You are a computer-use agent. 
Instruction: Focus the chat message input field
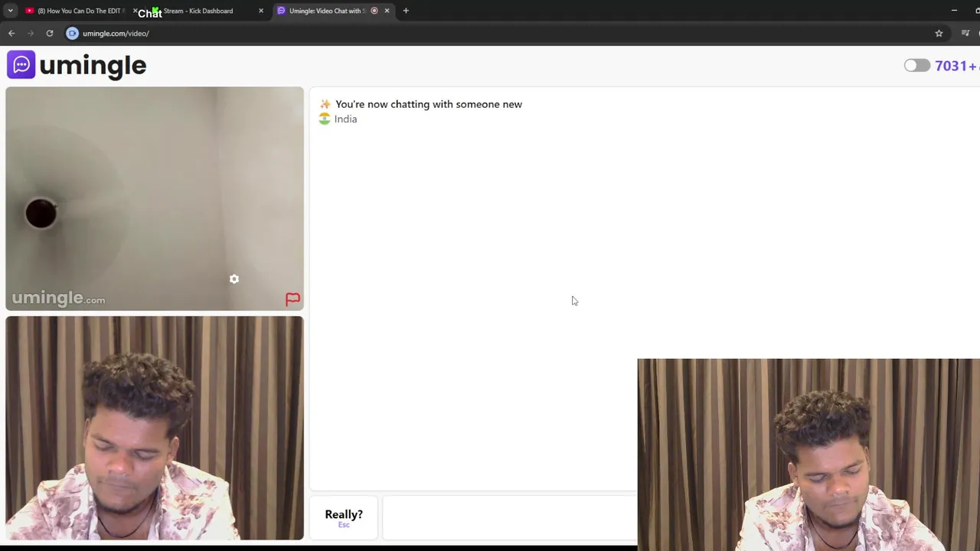tap(509, 517)
